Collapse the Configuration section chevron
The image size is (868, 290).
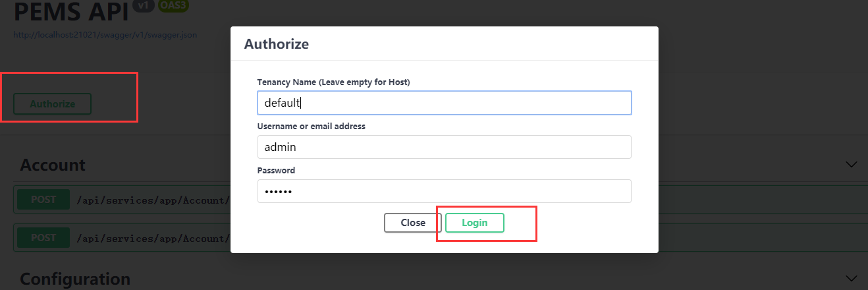coord(852,278)
